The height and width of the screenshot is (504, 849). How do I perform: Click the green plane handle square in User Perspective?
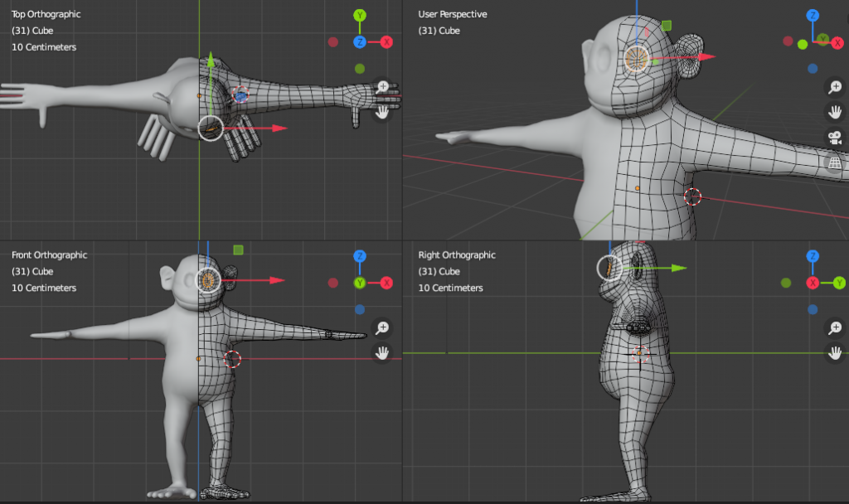(x=667, y=26)
